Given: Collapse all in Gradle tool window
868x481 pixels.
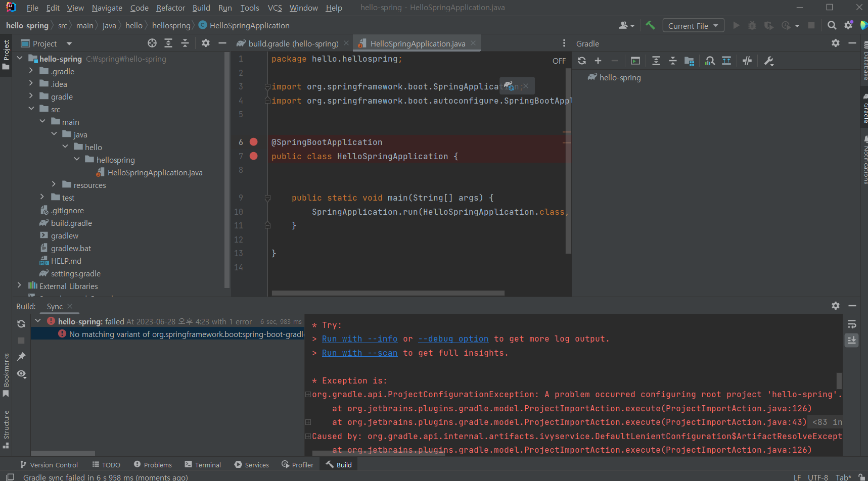Looking at the screenshot, I should tap(673, 61).
